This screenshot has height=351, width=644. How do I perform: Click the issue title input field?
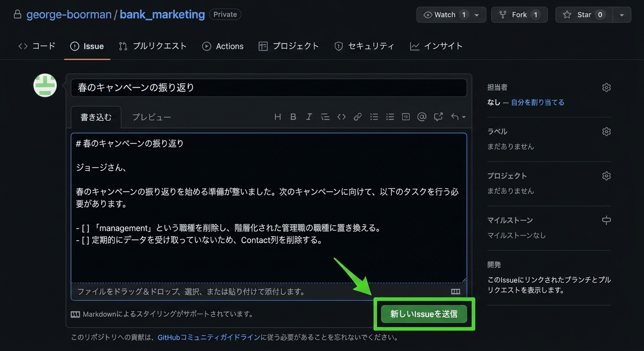click(269, 88)
